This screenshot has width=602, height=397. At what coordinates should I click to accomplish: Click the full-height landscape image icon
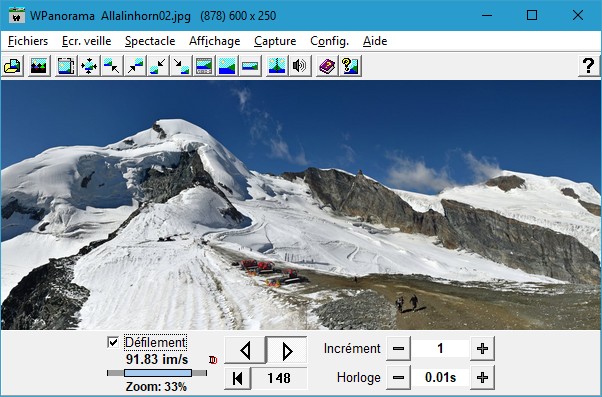(x=227, y=66)
